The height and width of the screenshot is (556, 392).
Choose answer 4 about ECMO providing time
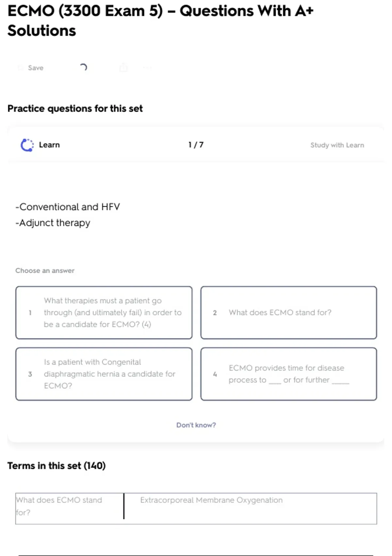coord(289,374)
